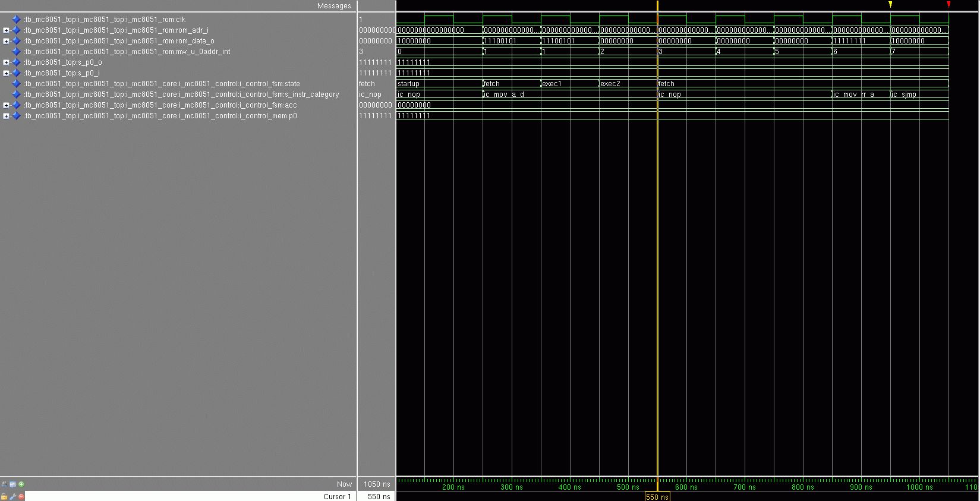The image size is (980, 501).
Task: Select the blue diamond icon of clk signal
Action: click(x=16, y=20)
